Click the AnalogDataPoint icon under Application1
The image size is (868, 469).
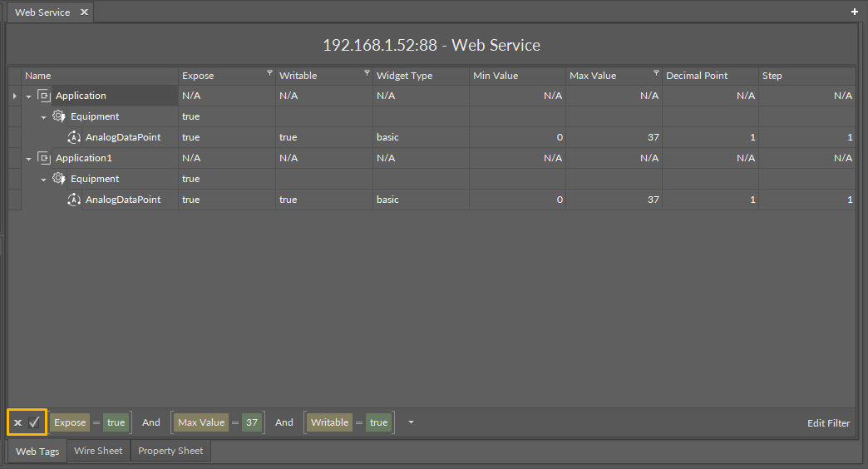(x=74, y=200)
